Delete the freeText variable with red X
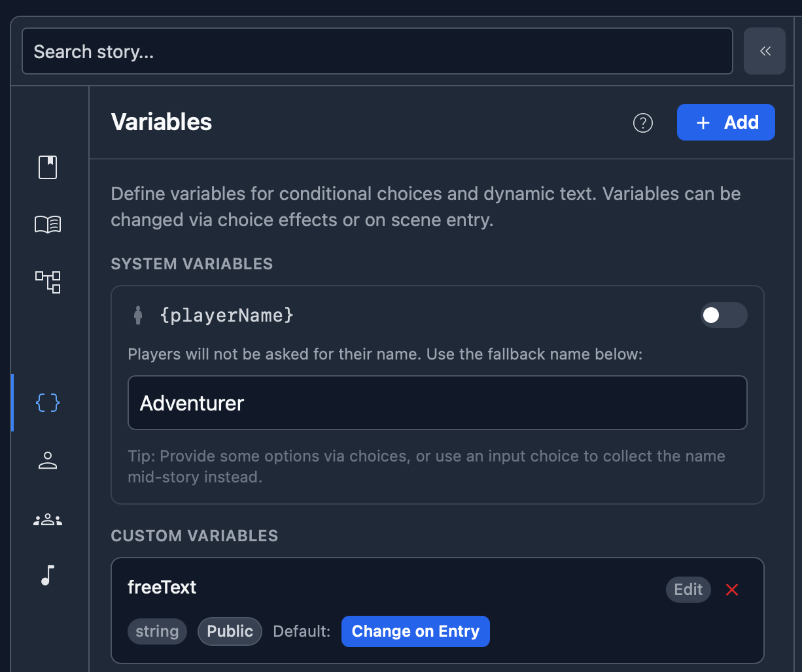The width and height of the screenshot is (802, 672). pyautogui.click(x=732, y=590)
